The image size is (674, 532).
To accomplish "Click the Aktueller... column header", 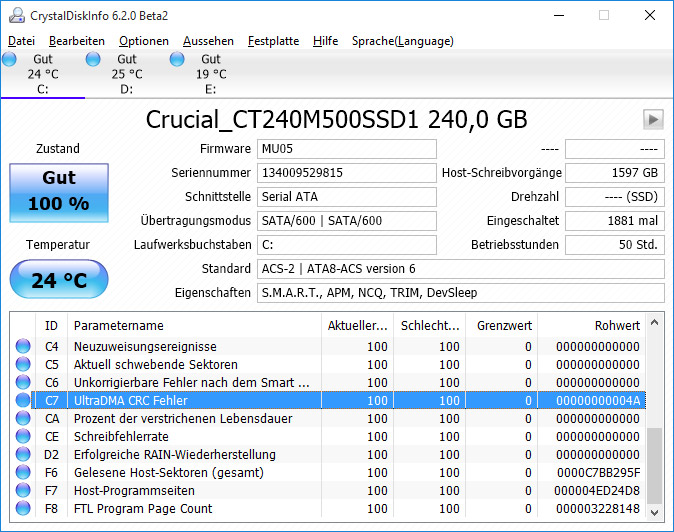I will (357, 325).
